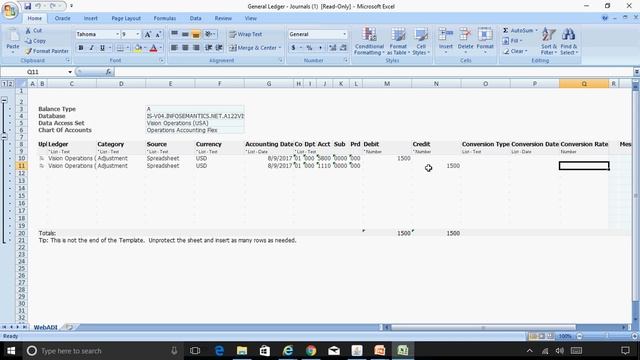The image size is (640, 360).
Task: Open Format as Table gallery
Action: (x=398, y=41)
